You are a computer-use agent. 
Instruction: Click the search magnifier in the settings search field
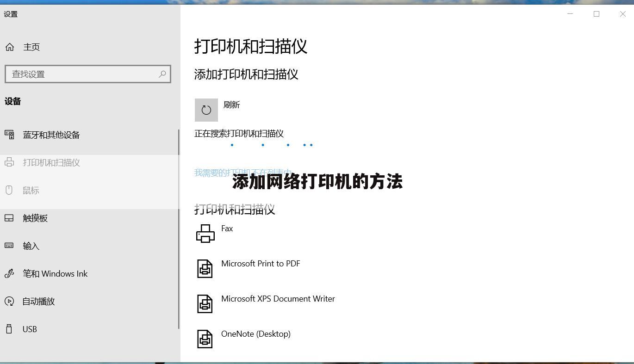(x=162, y=74)
